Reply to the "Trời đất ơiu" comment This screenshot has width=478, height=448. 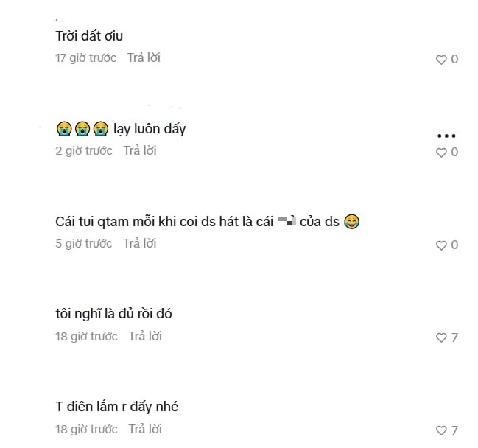pyautogui.click(x=144, y=57)
